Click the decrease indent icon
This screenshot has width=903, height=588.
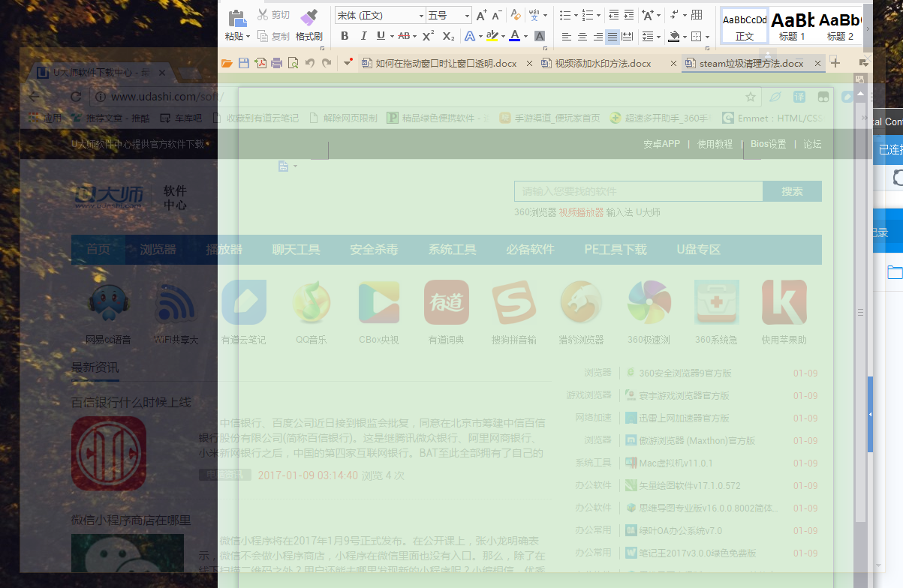(x=614, y=15)
